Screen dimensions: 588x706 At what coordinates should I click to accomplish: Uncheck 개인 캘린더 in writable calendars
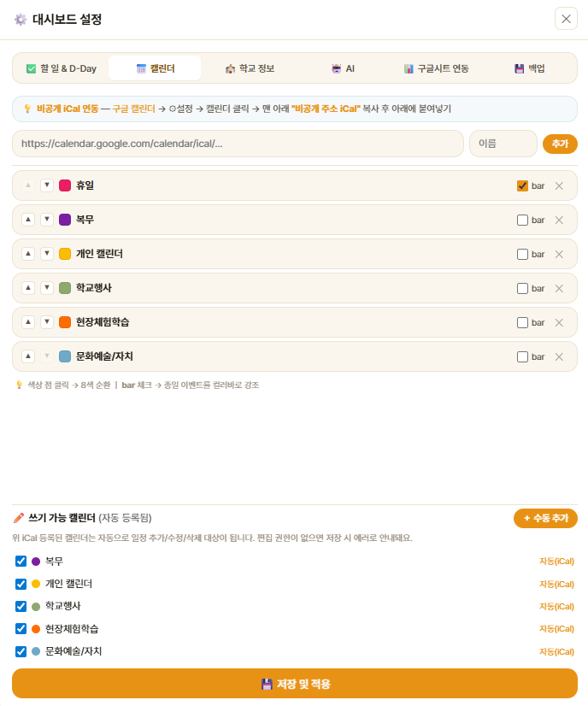[x=21, y=584]
